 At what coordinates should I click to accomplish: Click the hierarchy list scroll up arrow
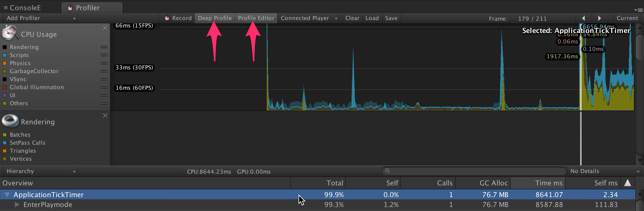point(640,194)
